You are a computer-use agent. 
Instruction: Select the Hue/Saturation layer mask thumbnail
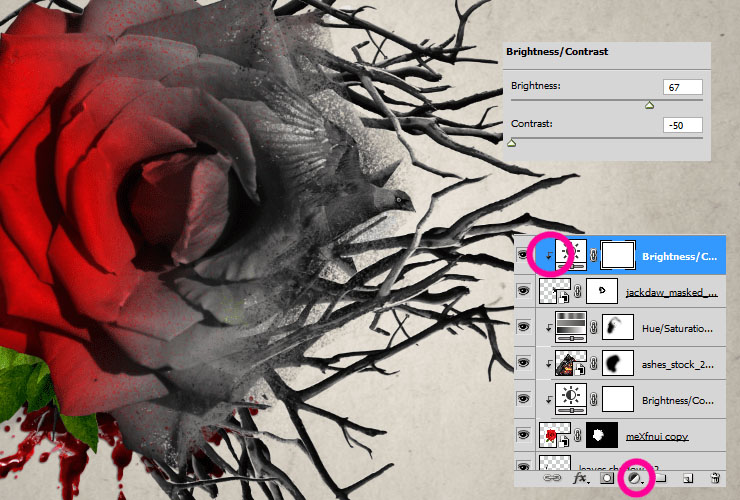click(x=616, y=326)
